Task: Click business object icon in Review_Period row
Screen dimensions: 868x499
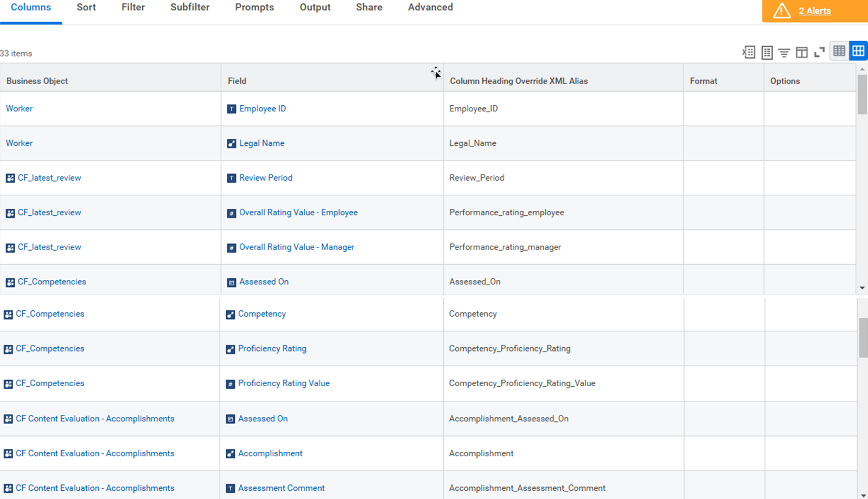Action: (x=10, y=178)
